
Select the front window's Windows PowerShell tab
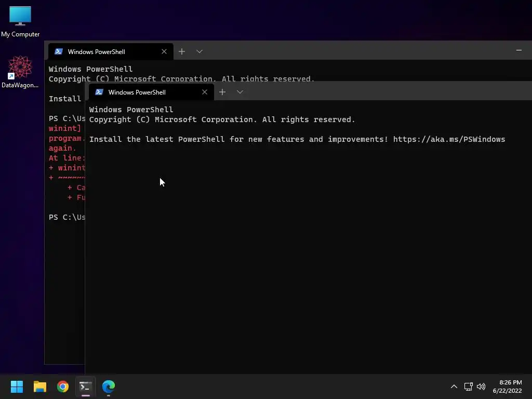151,92
